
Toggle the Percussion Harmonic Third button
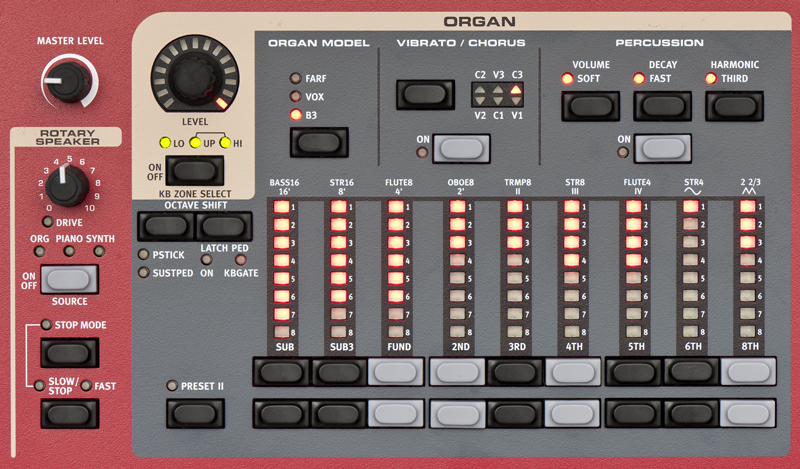pos(734,106)
